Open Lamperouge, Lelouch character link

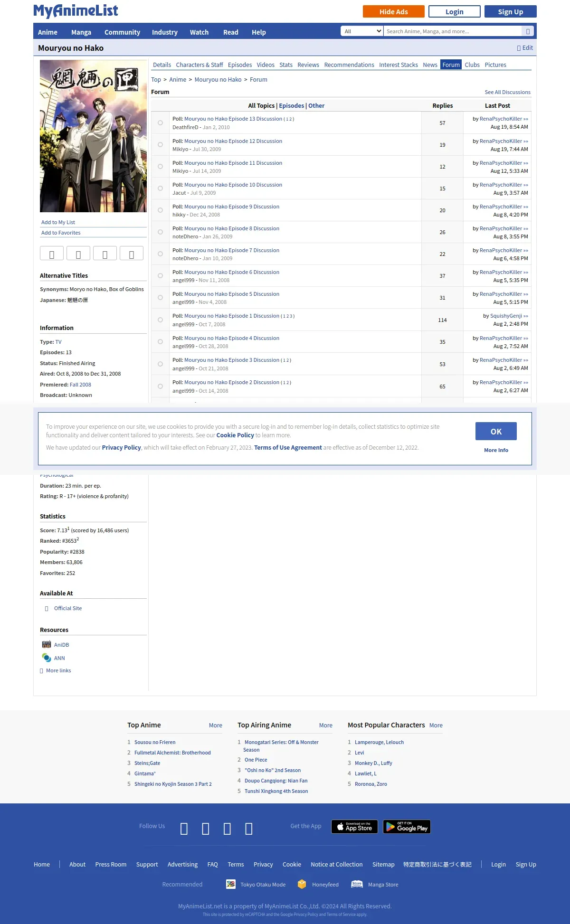pos(379,742)
